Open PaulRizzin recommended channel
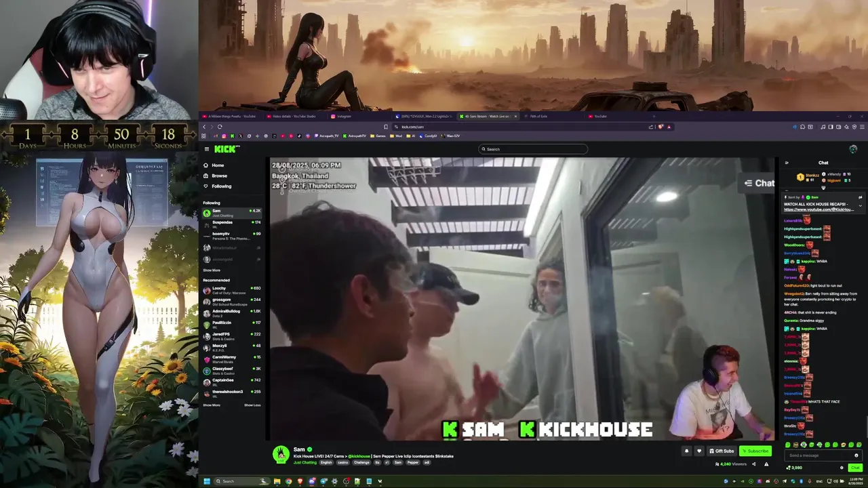The image size is (868, 488). (x=232, y=324)
